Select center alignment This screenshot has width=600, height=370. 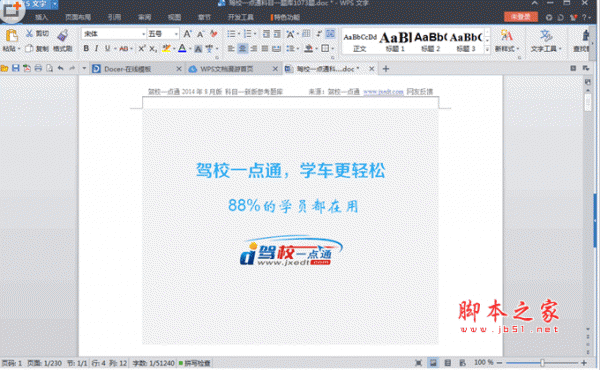242,49
